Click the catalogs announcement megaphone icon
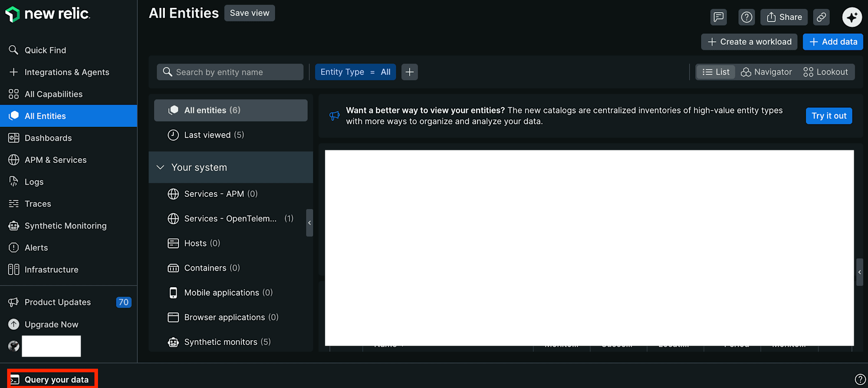The height and width of the screenshot is (388, 868). (x=335, y=116)
